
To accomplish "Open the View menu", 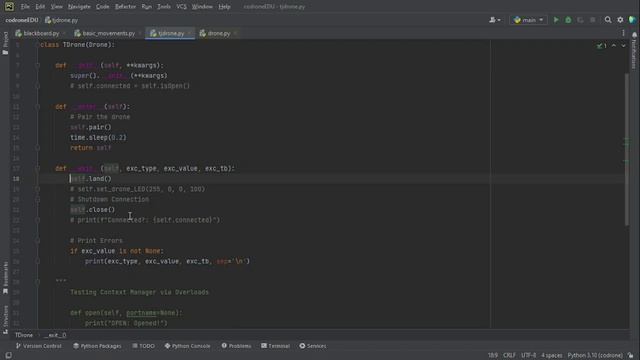I will tap(56, 7).
